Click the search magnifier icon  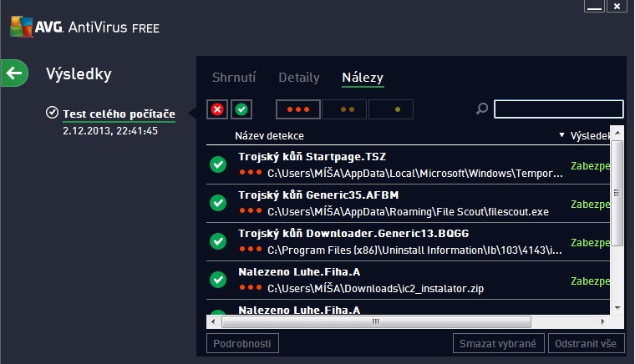click(x=481, y=109)
